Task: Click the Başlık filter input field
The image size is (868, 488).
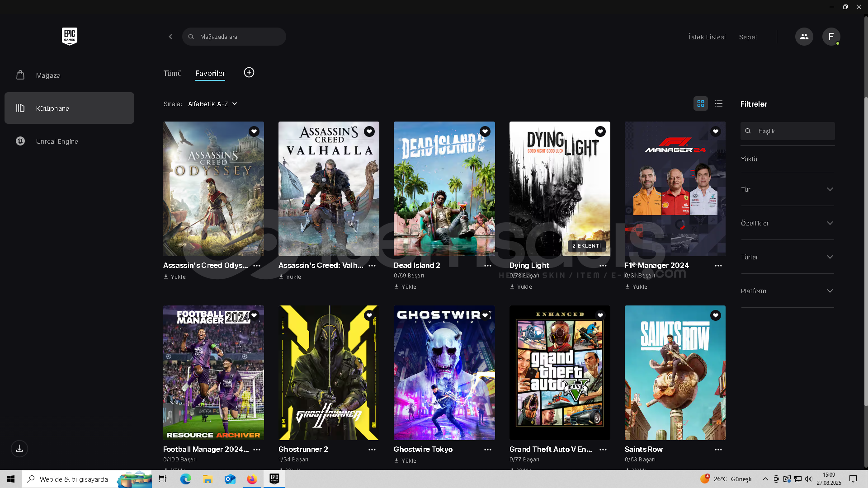Action: point(788,131)
